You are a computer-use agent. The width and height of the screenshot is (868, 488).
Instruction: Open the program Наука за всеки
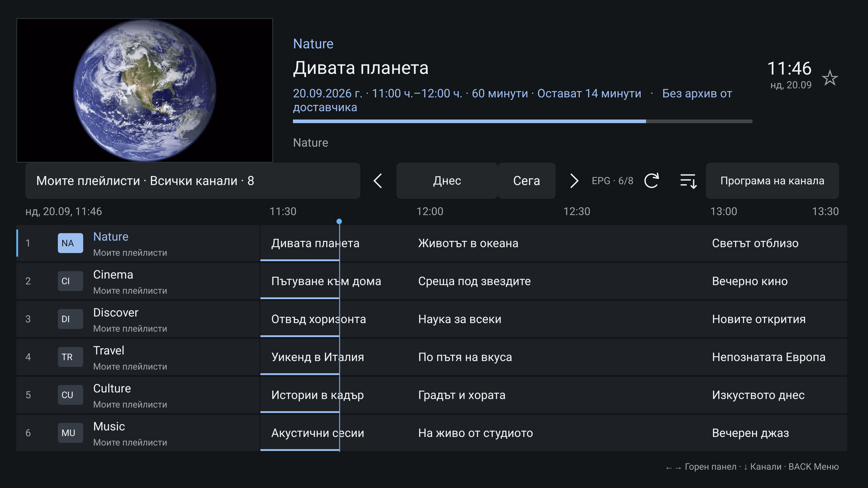(554, 319)
